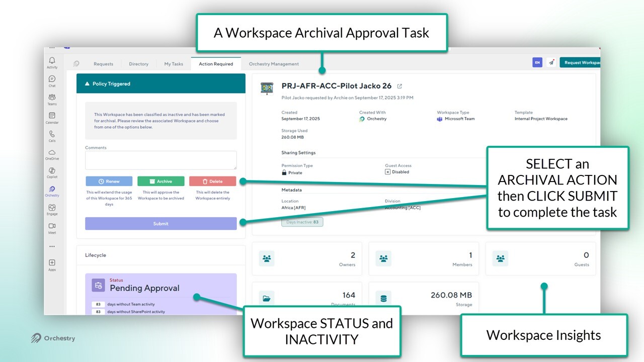Click the Metadata section heading
Screen dimensions: 644x362
click(x=292, y=190)
